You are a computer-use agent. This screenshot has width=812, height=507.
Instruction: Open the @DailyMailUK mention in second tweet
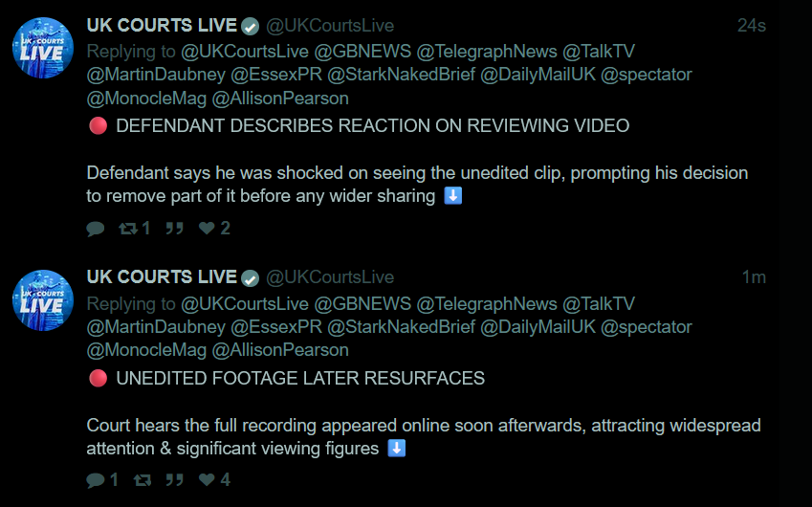click(538, 327)
